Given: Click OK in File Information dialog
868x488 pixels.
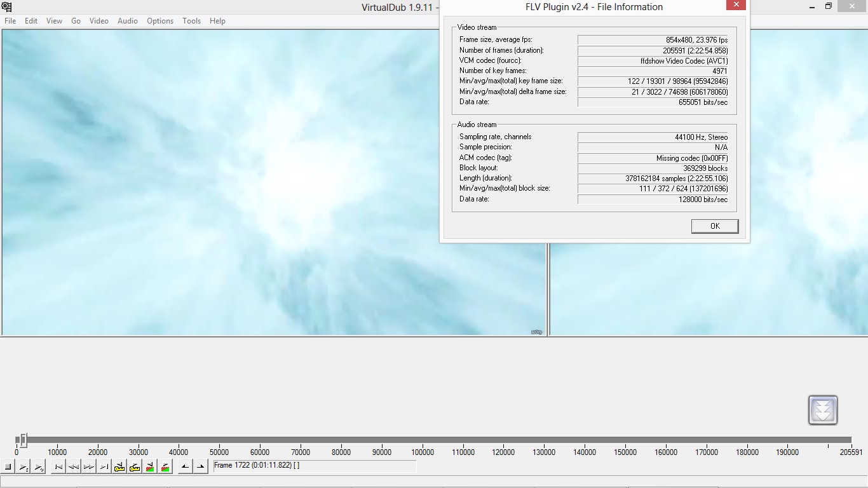Looking at the screenshot, I should click(x=715, y=226).
